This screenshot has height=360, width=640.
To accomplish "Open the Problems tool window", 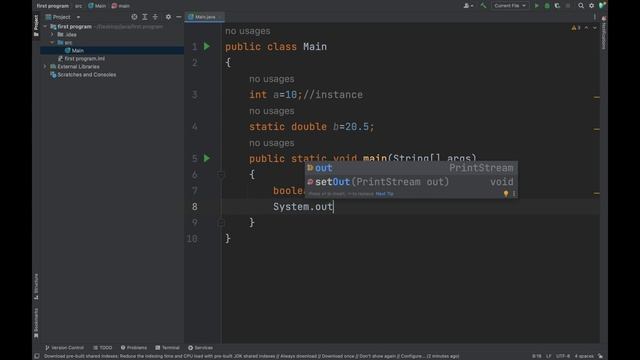I will pyautogui.click(x=133, y=348).
